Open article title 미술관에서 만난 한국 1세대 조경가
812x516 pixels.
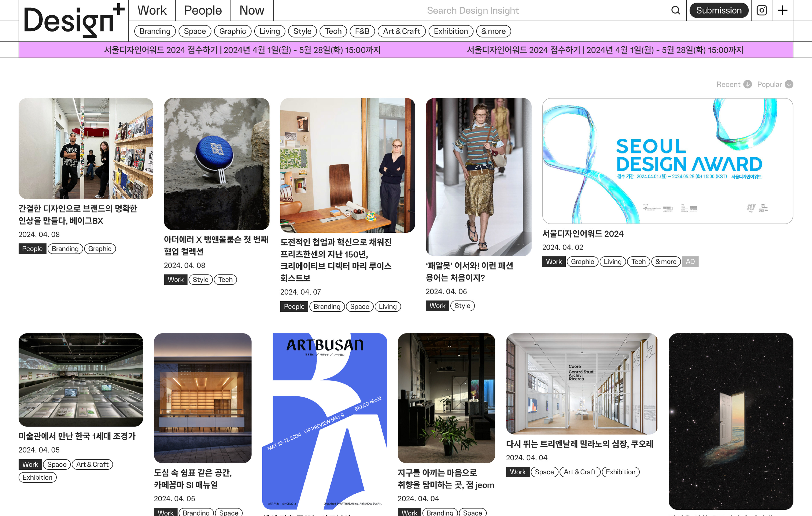point(77,436)
